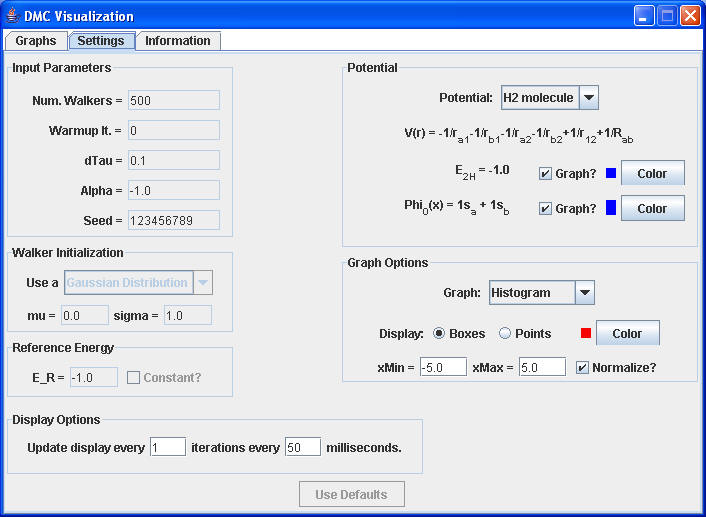
Task: Click the red histogram color swatch
Action: [587, 333]
